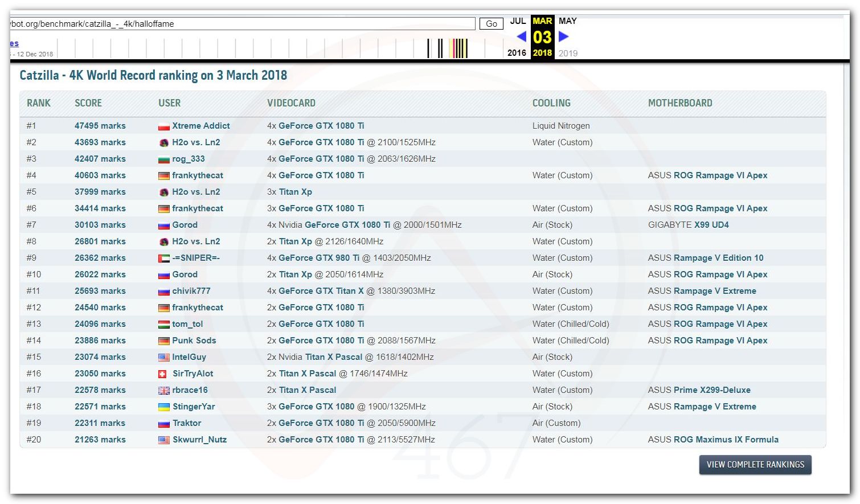Screen dimensions: 860x504
Task: Open the 47495 marks score
Action: 100,126
